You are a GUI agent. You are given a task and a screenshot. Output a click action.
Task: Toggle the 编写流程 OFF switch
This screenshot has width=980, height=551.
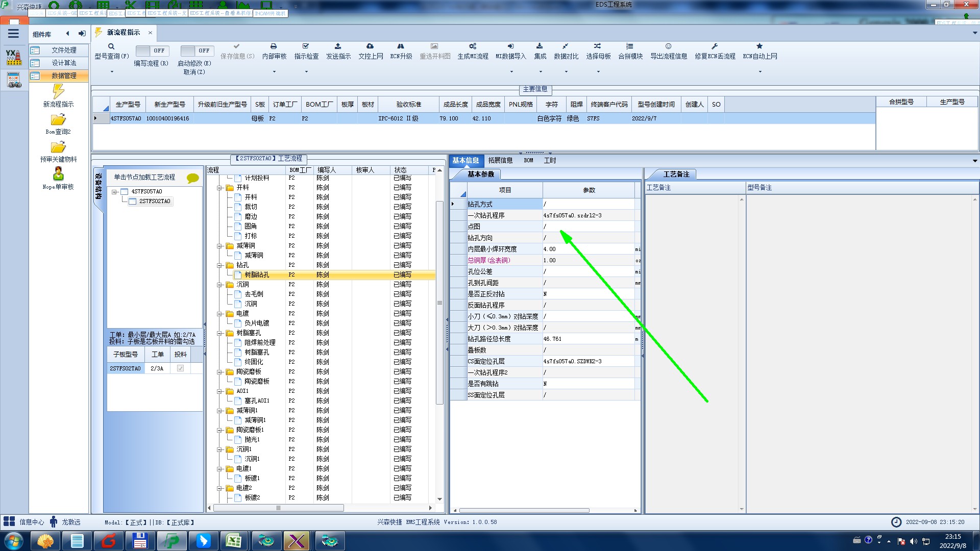(152, 51)
